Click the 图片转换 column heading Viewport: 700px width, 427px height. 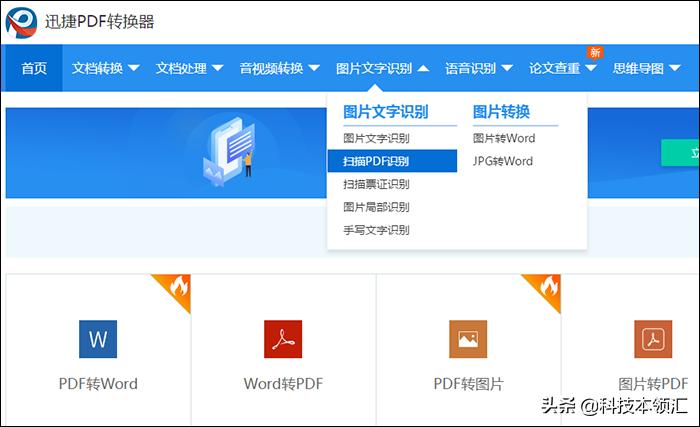tap(501, 112)
